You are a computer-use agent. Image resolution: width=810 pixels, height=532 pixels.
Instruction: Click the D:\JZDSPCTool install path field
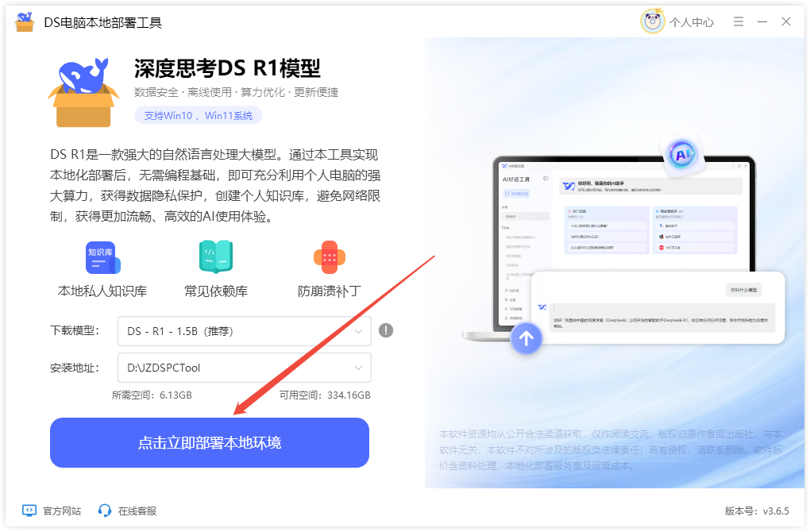245,368
